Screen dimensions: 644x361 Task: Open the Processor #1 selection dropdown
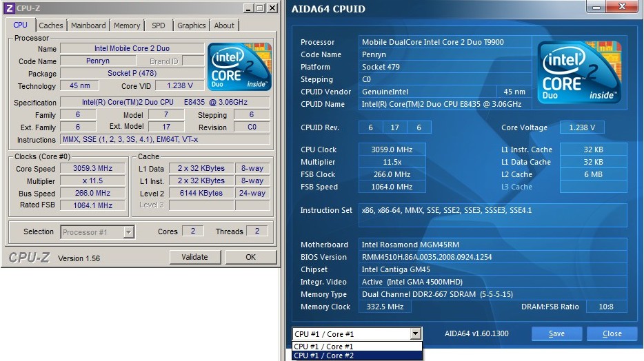(x=97, y=232)
